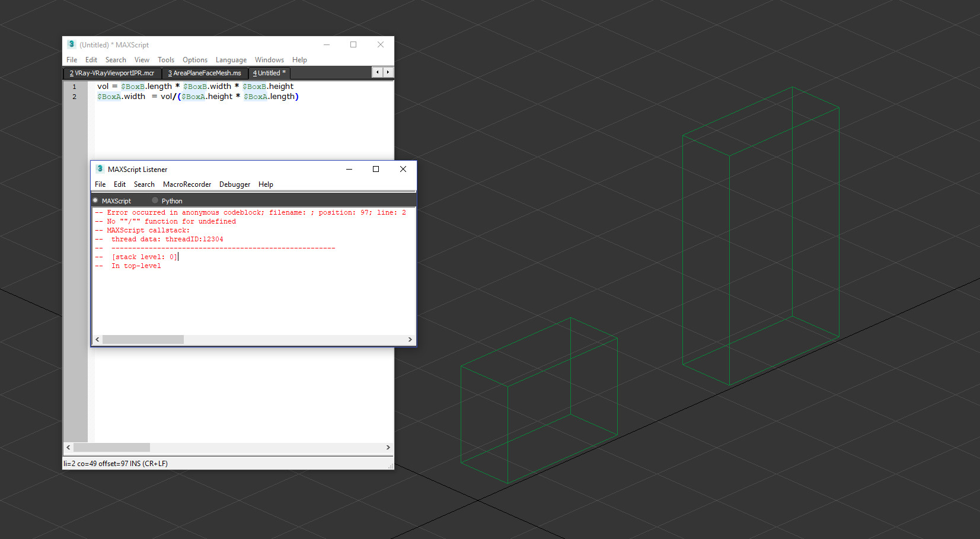Click the 3ds Max icon in MAXScript editor title bar
980x539 pixels.
(x=71, y=44)
